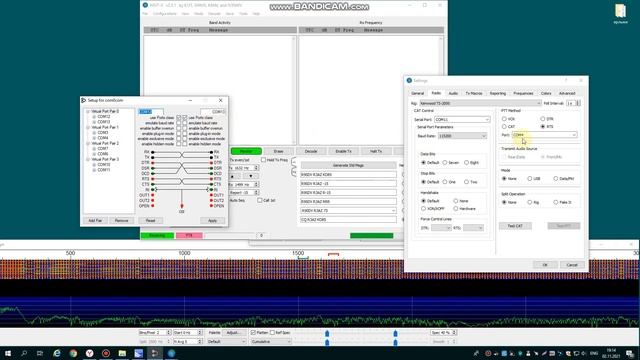The image size is (640, 360).
Task: Select CAT as PTT method
Action: click(504, 127)
